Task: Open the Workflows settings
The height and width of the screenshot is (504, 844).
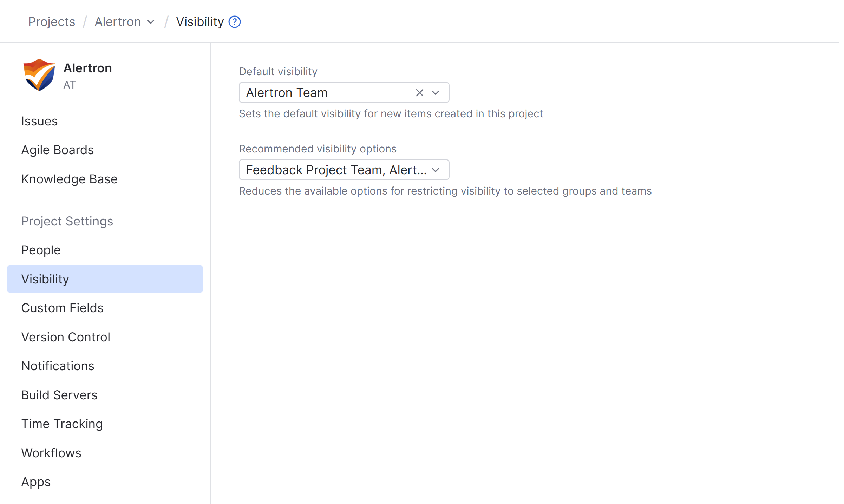Action: point(51,453)
